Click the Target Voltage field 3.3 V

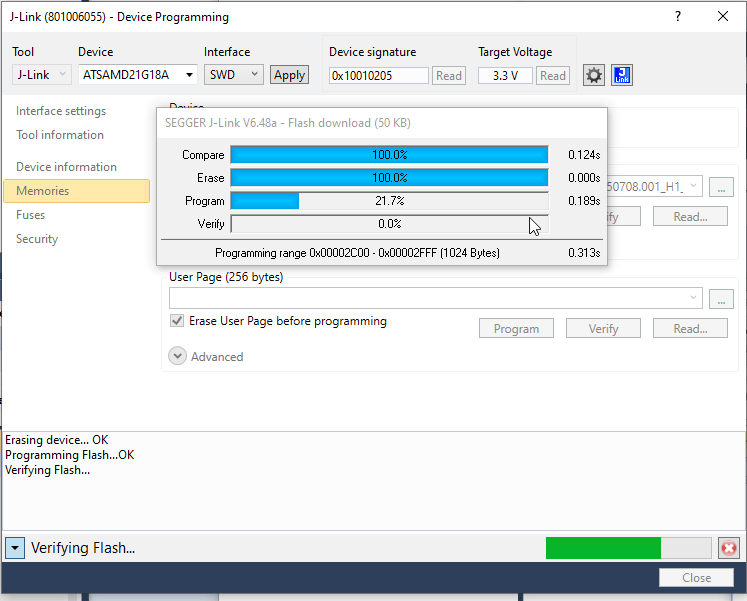point(505,76)
